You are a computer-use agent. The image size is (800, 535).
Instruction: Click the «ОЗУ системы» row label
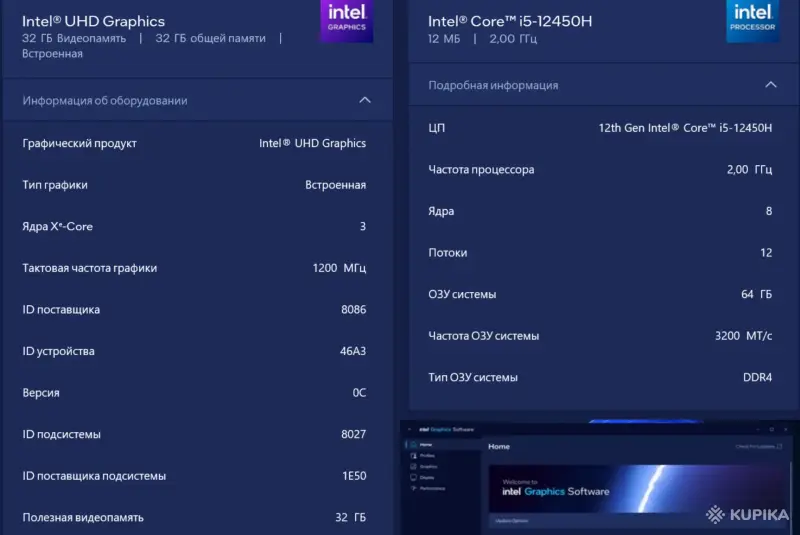pyautogui.click(x=462, y=294)
